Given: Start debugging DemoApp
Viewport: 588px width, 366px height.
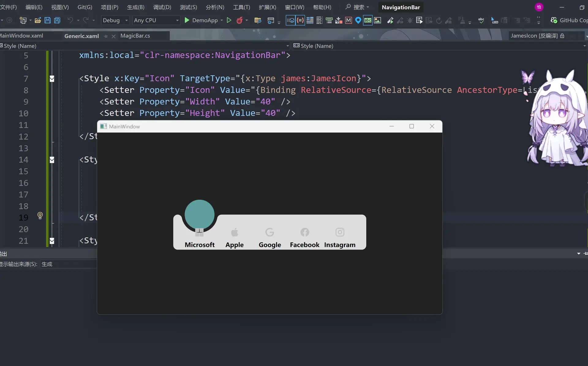Looking at the screenshot, I should pos(201,20).
